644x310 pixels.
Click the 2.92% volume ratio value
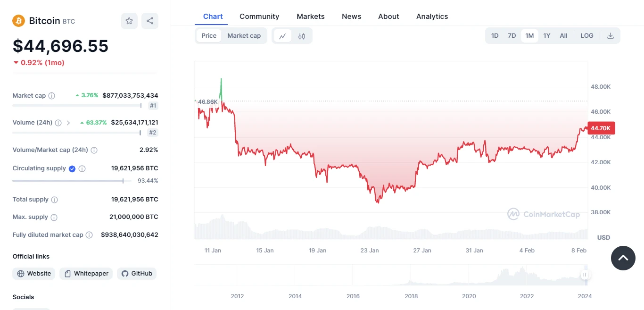click(x=149, y=150)
